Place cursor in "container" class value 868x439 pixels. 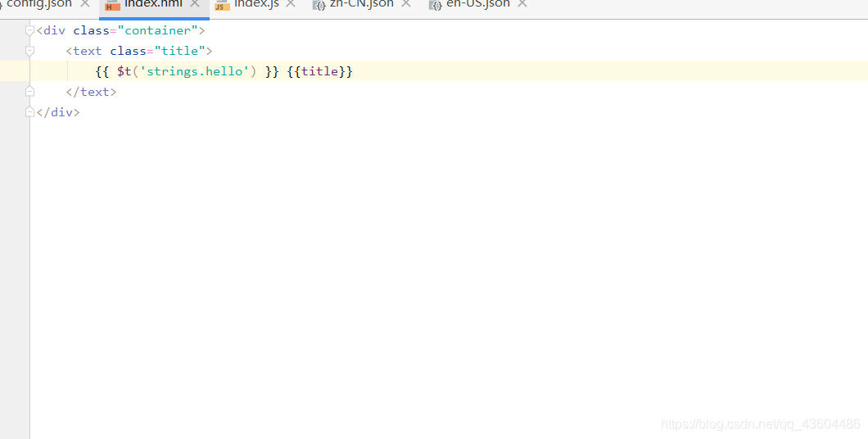click(158, 30)
